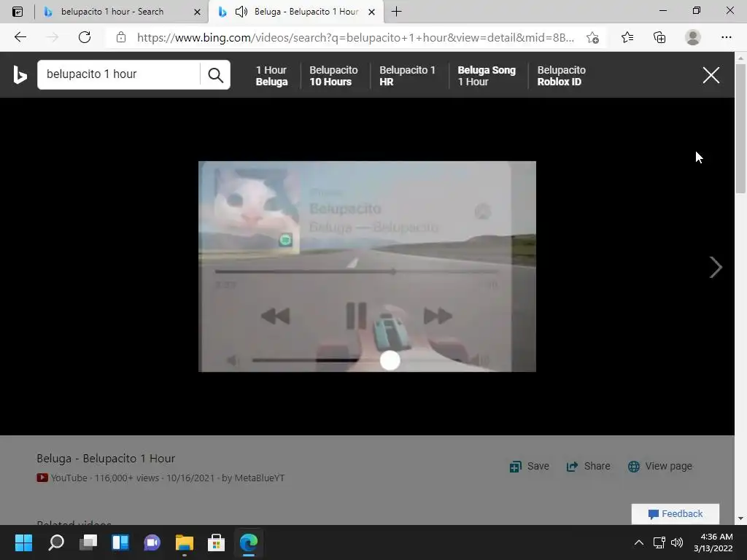Select the '1 Hour Beluga' suggestion
Screen dimensions: 747x560
271,76
